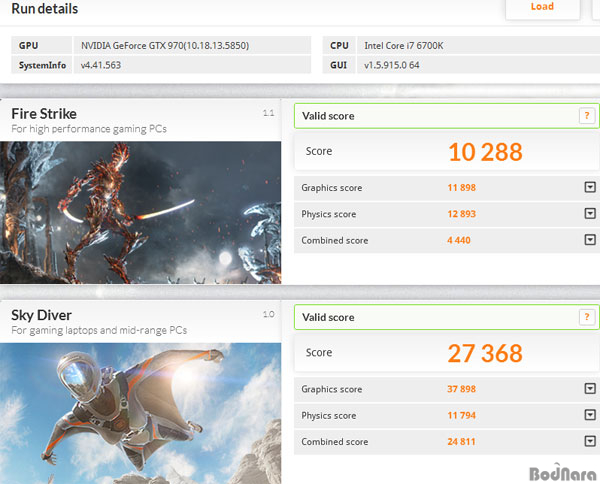
Task: Open Sky Diver valid score help icon
Action: coord(587,317)
